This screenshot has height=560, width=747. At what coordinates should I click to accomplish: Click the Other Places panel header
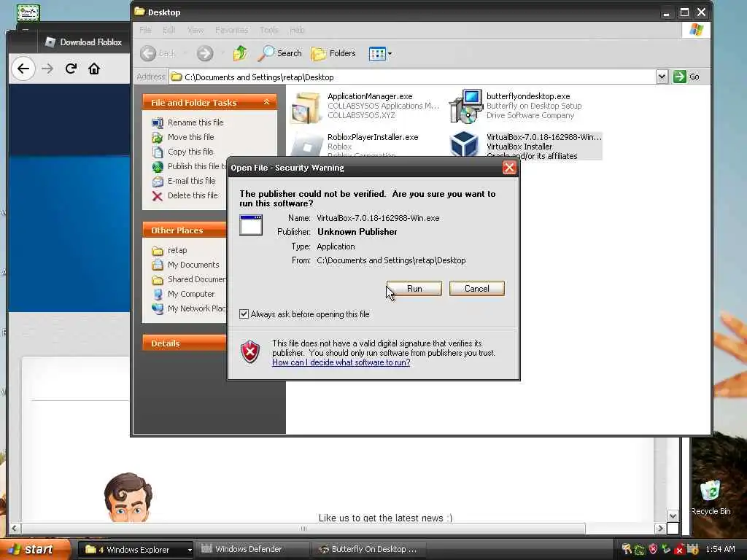click(185, 230)
